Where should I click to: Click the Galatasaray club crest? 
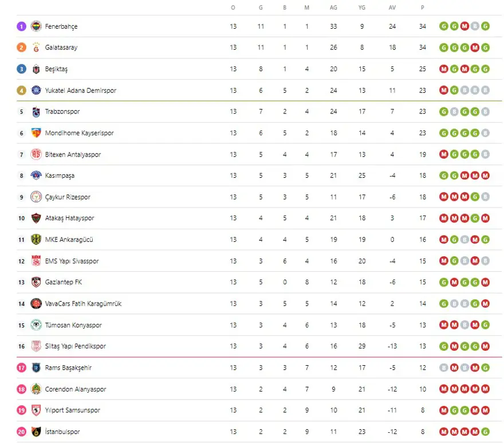pos(36,48)
